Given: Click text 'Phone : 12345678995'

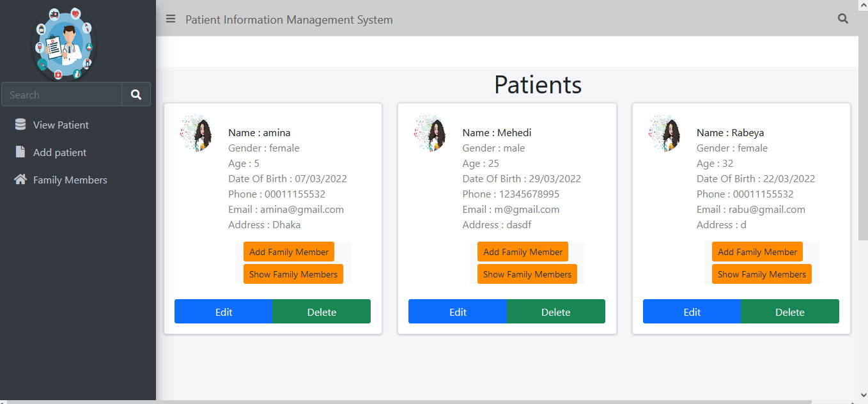Looking at the screenshot, I should pyautogui.click(x=511, y=194).
